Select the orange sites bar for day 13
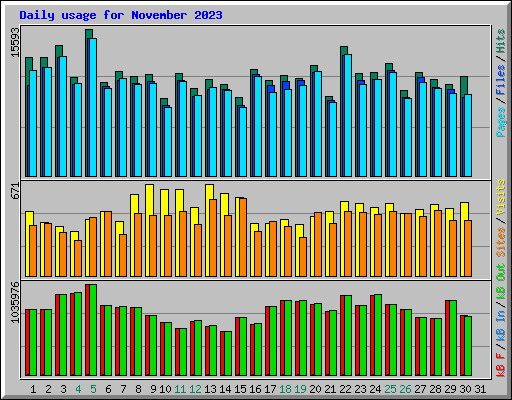The height and width of the screenshot is (400, 512). point(213,238)
